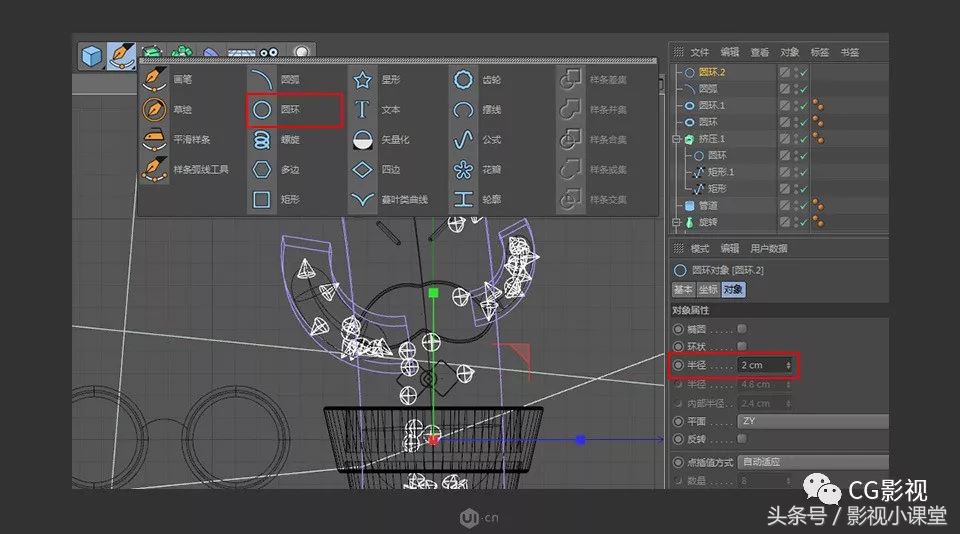Viewport: 960px width, 534px height.
Task: Open the 查看 menu in object manager
Action: pos(759,53)
